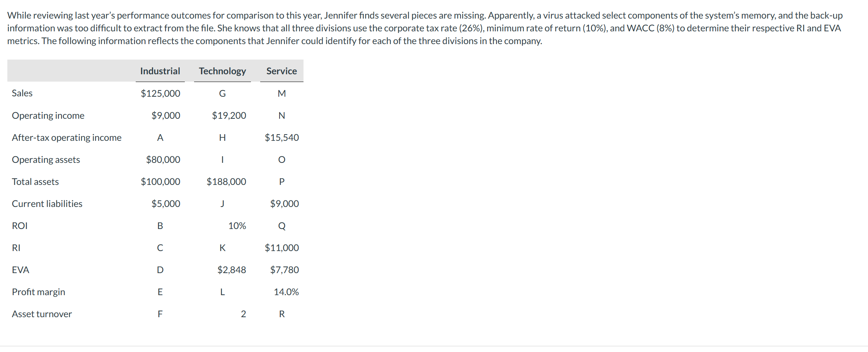Click the Technology operating income $19,200
Viewport: 868px width, 352px height.
[229, 115]
